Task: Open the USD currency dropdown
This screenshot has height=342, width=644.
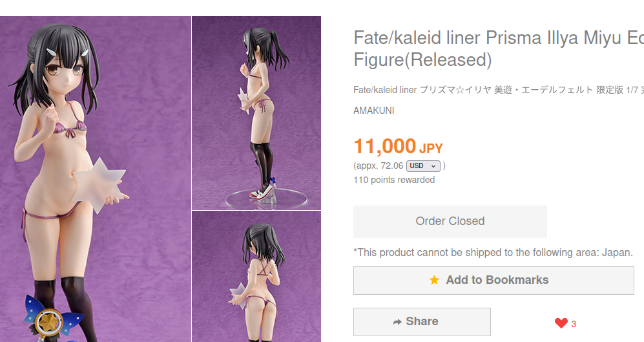Action: (423, 166)
